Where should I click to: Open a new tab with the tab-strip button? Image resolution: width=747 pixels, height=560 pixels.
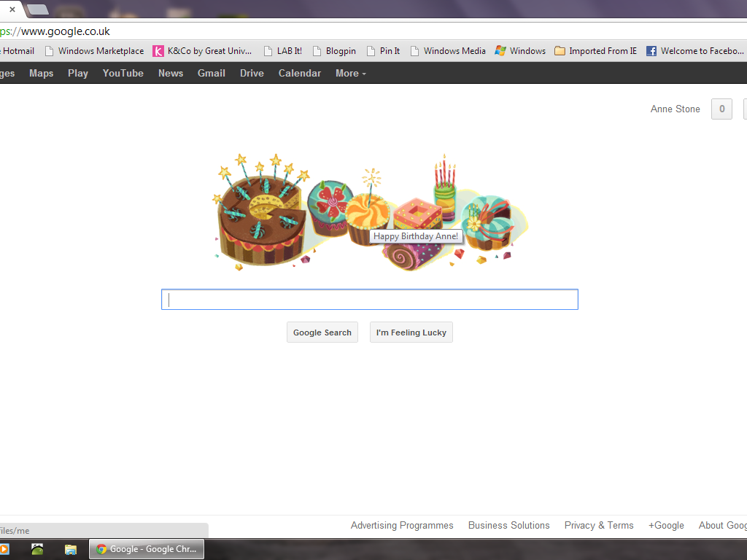[x=38, y=9]
